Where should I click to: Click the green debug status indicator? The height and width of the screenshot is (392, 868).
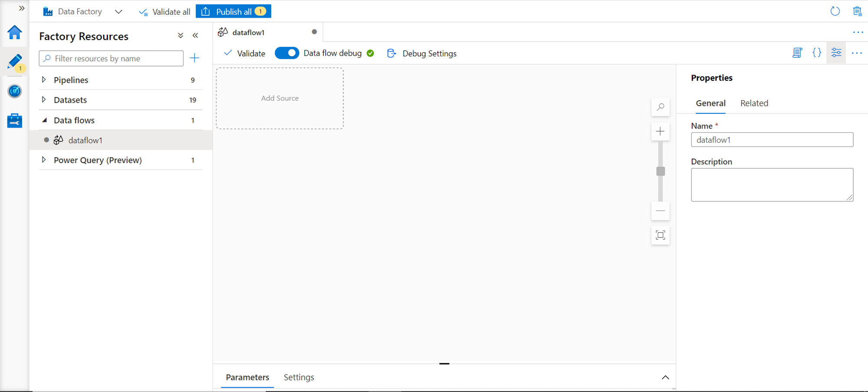370,53
